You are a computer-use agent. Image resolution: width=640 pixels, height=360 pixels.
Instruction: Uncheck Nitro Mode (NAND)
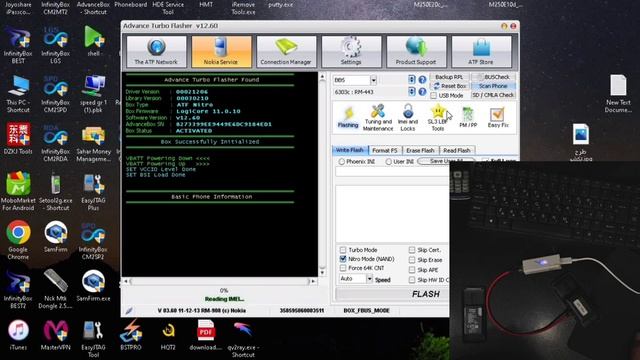pos(343,259)
